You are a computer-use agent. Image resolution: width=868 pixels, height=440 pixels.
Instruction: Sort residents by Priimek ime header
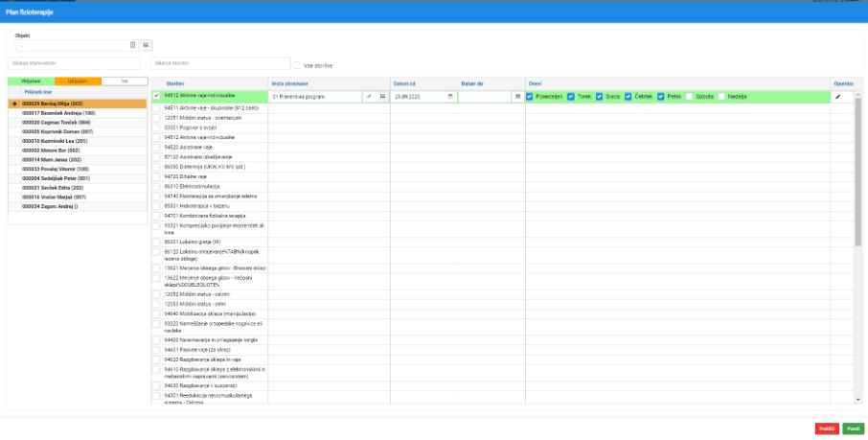click(x=37, y=92)
